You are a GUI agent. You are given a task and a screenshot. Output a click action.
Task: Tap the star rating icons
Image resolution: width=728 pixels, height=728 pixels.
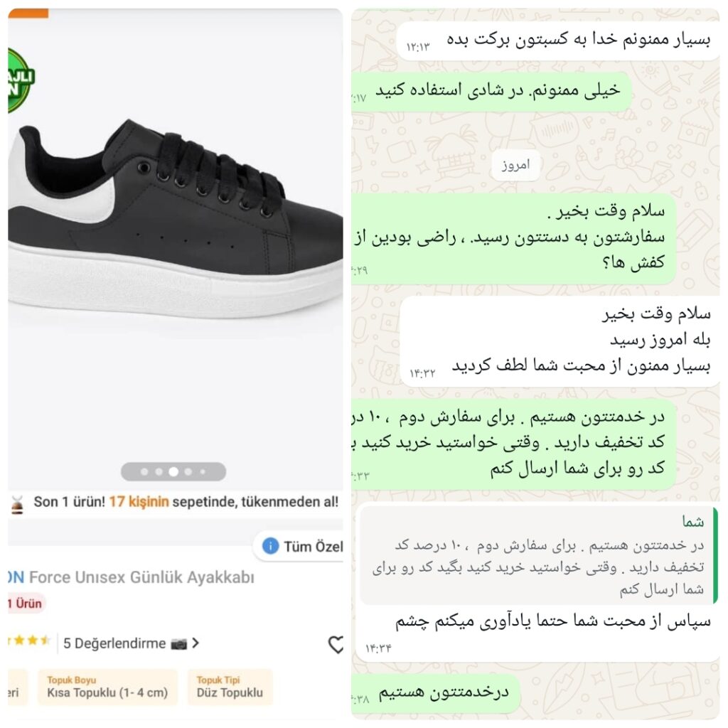click(x=28, y=641)
